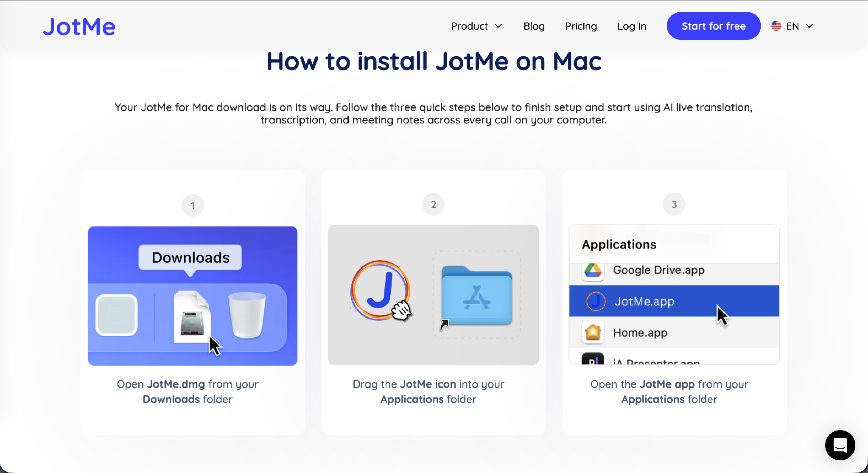This screenshot has width=868, height=473.
Task: Open the Blog page
Action: (534, 26)
